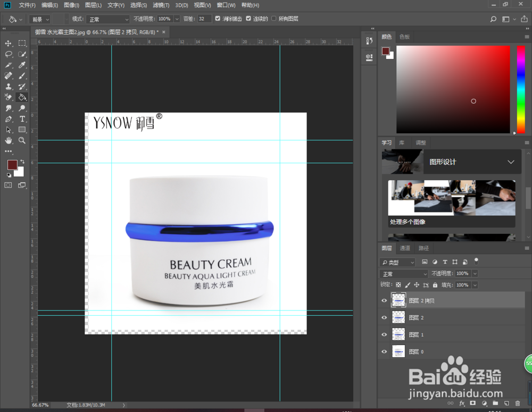532x412 pixels.
Task: Open the blend mode 正常 dropdown in options bar
Action: coord(108,19)
